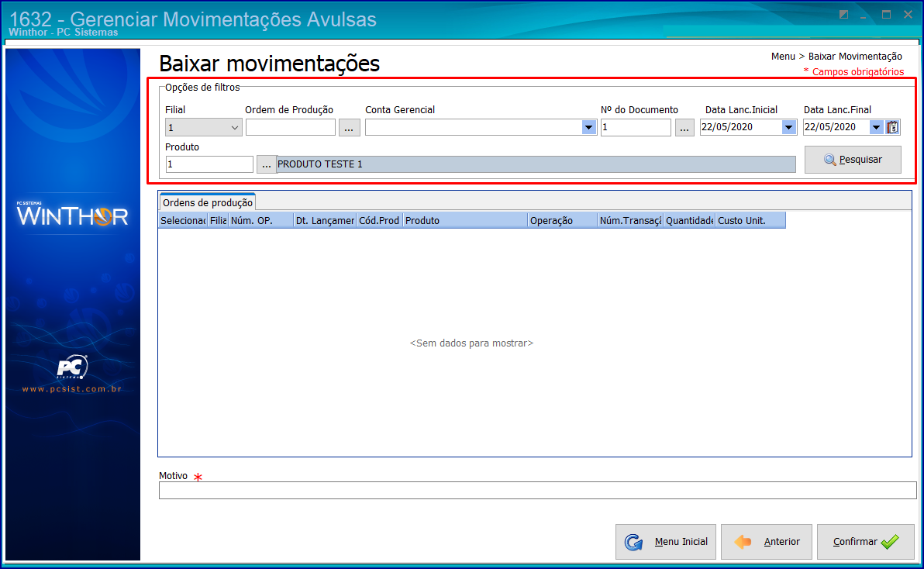Expand the Conta Gerencial dropdown arrow
This screenshot has width=924, height=569.
588,127
